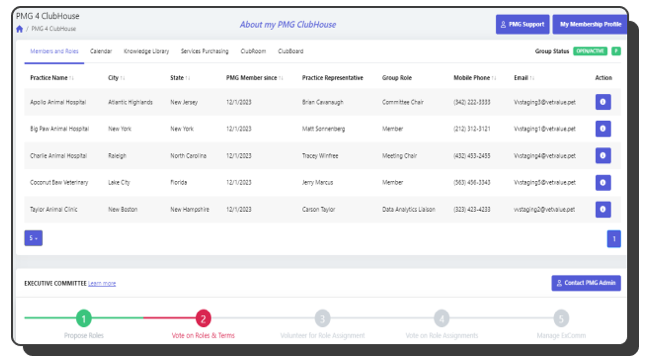The height and width of the screenshot is (362, 649).
Task: Open My Membership Profile
Action: coord(590,24)
